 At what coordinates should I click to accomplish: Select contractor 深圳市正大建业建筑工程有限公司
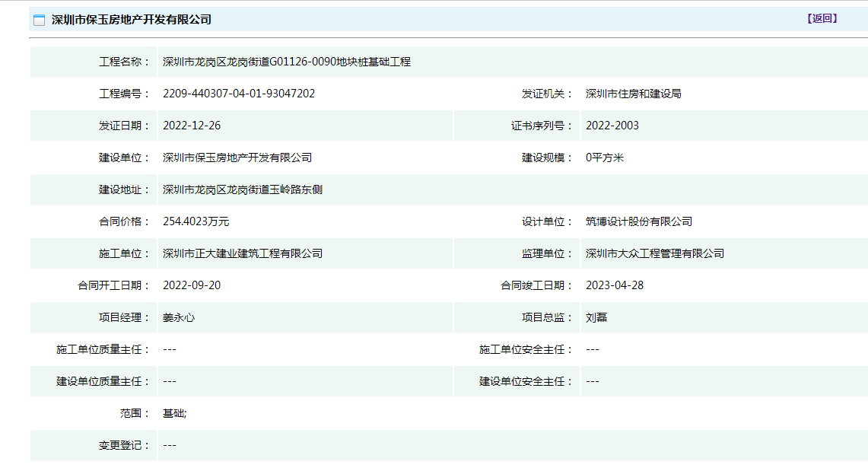click(243, 253)
